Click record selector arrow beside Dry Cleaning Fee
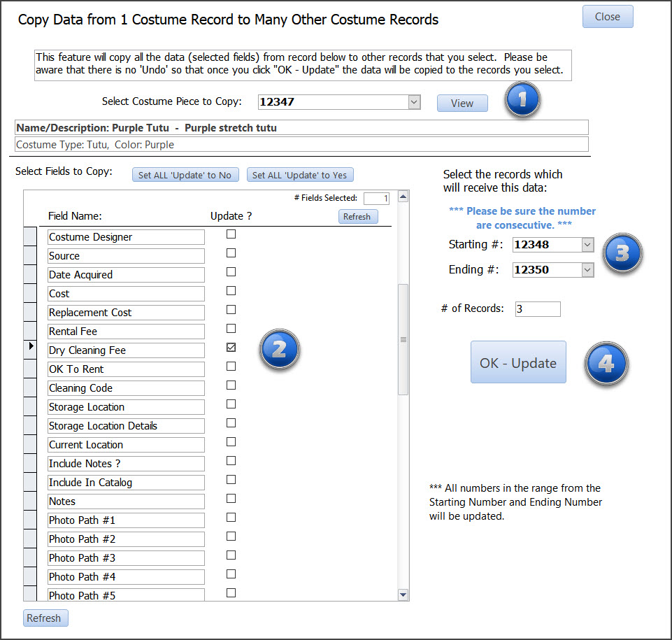The image size is (672, 640). 31,347
